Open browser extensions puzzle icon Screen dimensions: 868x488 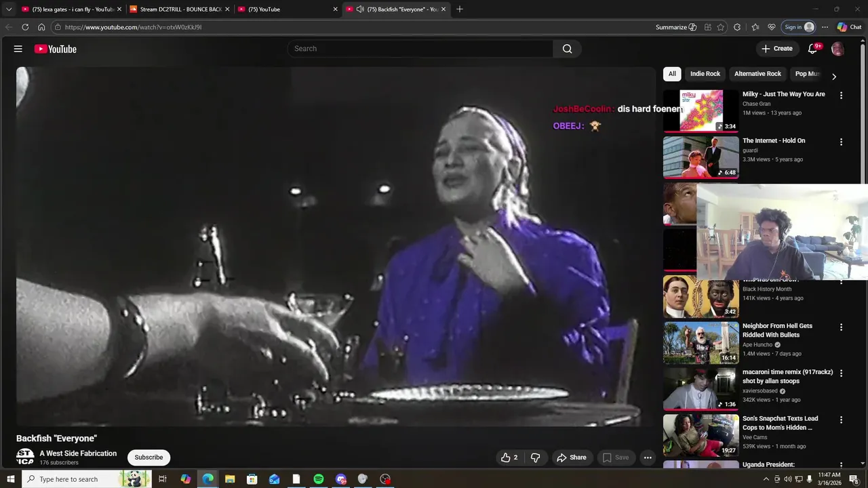coord(737,27)
